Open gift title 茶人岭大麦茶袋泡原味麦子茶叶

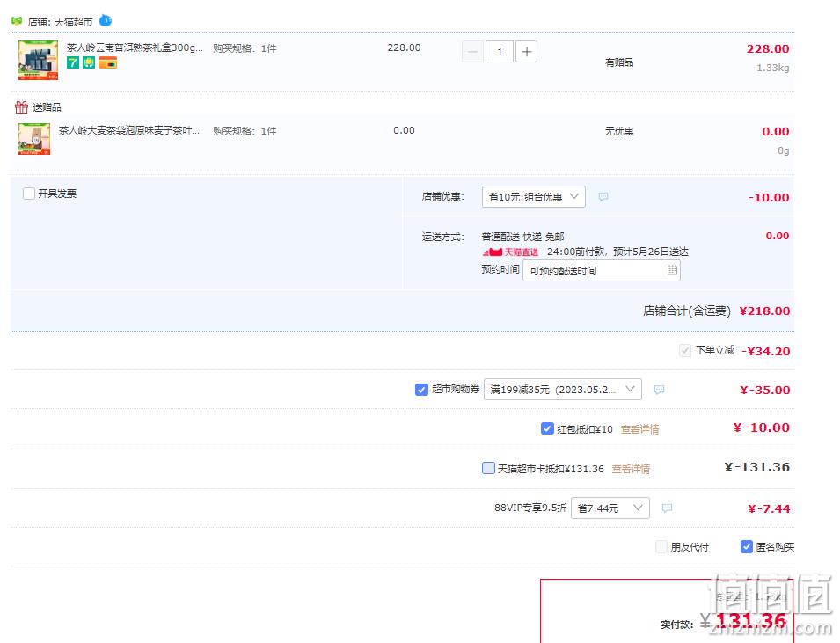[x=129, y=130]
